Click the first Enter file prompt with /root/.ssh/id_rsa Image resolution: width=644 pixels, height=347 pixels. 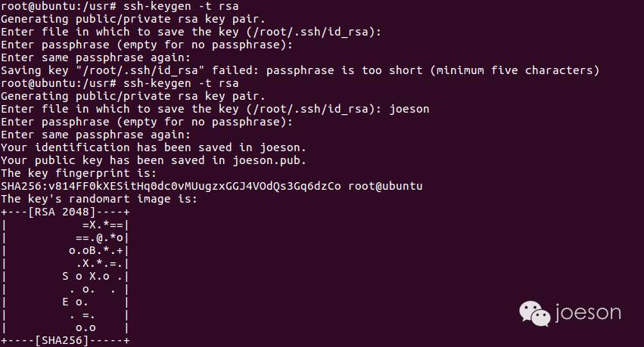(191, 32)
